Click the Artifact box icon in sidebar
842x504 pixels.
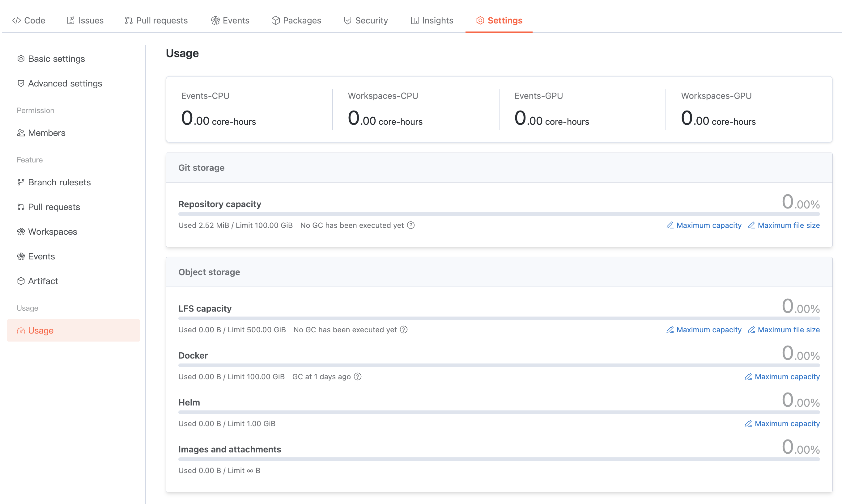coord(21,281)
